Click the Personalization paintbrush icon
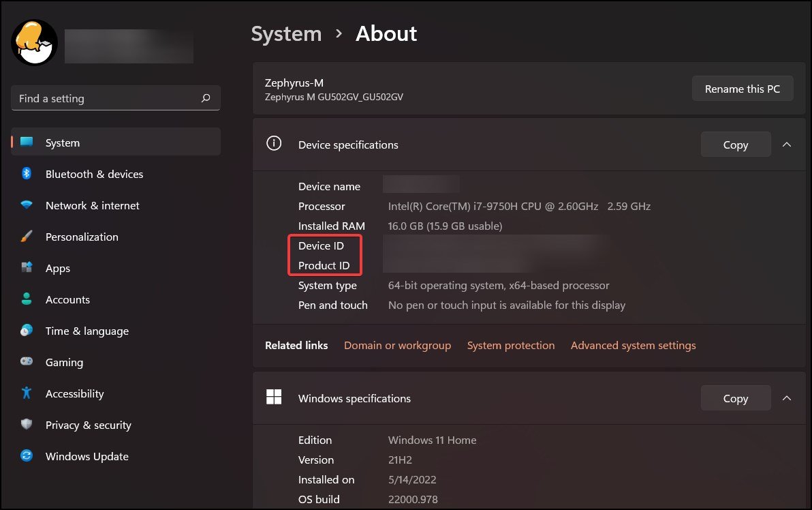Screen dimensions: 812x510 (x=27, y=237)
